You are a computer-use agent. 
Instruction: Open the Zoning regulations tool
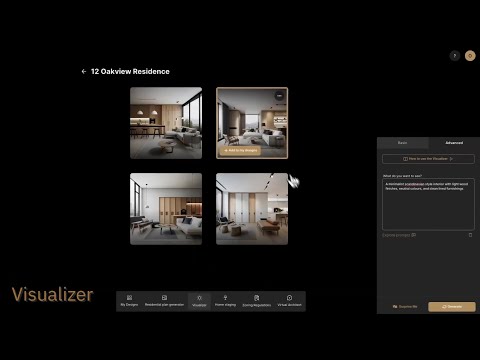point(256,301)
